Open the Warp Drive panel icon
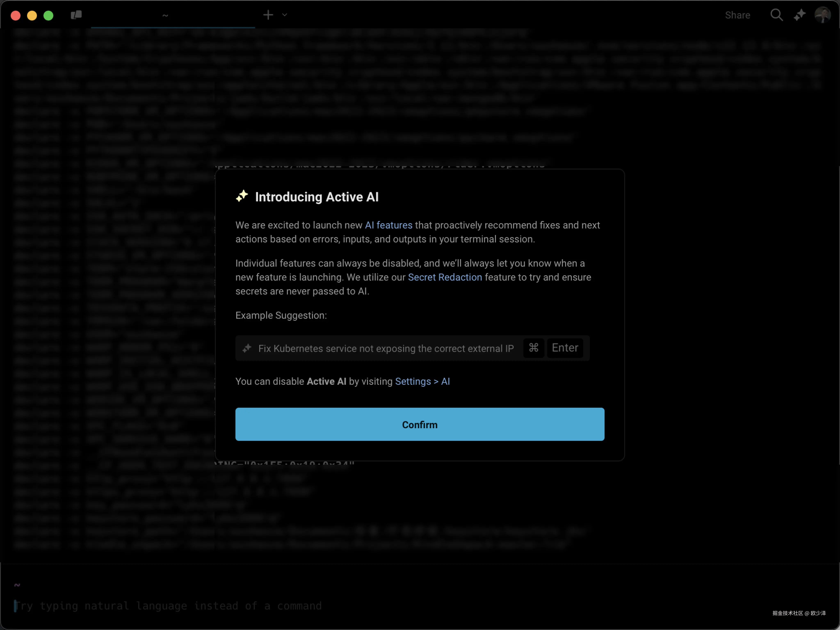840x630 pixels. pos(76,15)
